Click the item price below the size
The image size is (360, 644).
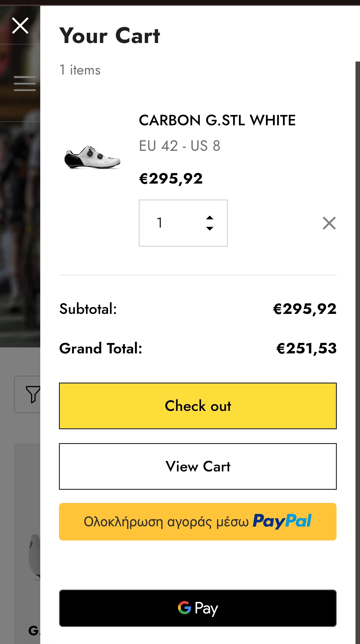tap(171, 179)
